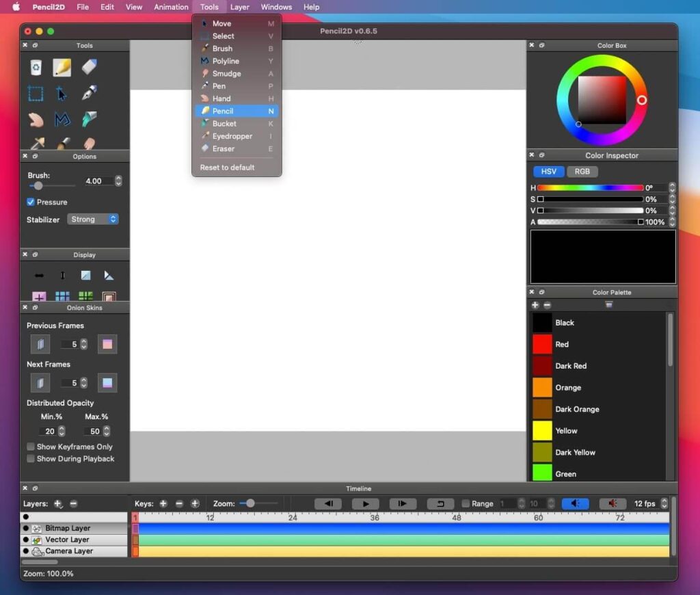Add a keyframe with Keys plus icon
This screenshot has height=595, width=700.
point(163,504)
